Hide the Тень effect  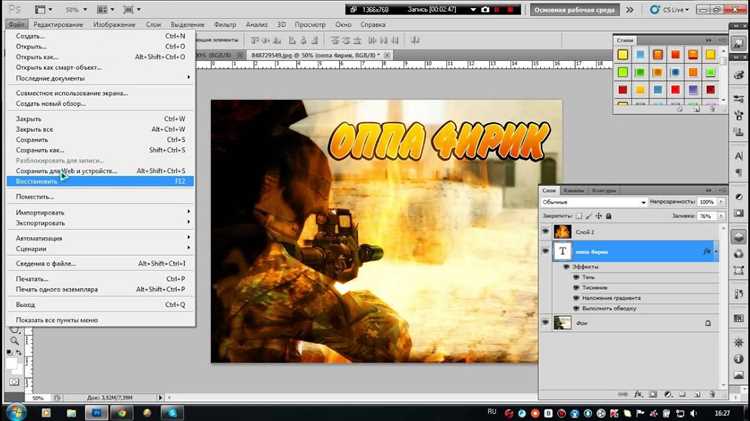coord(576,277)
